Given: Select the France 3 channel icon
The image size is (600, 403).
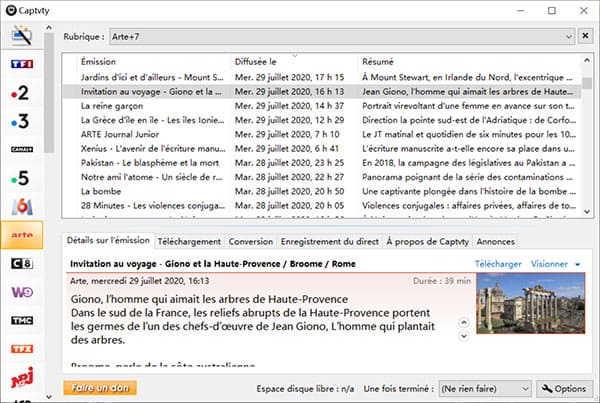Looking at the screenshot, I should pos(20,121).
